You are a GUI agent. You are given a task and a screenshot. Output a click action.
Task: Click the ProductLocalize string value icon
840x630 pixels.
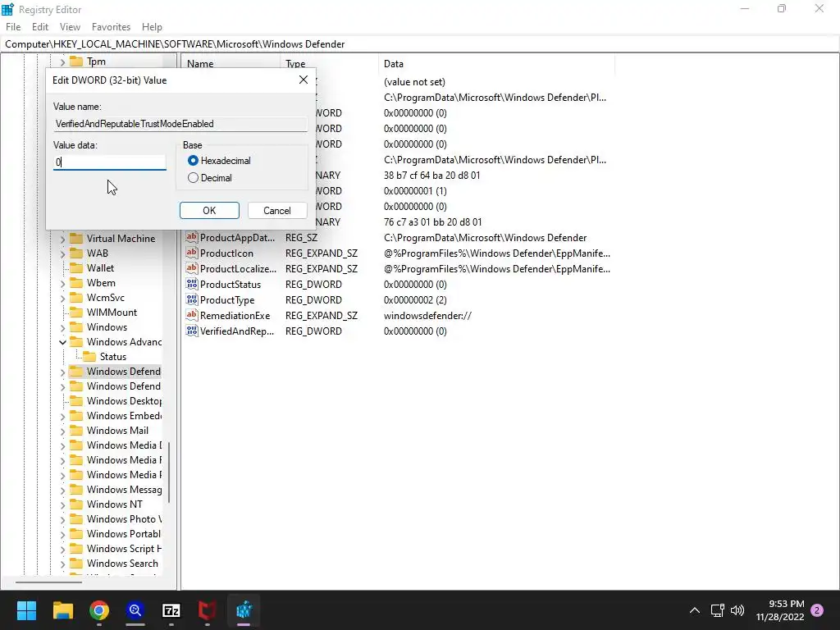pyautogui.click(x=192, y=268)
